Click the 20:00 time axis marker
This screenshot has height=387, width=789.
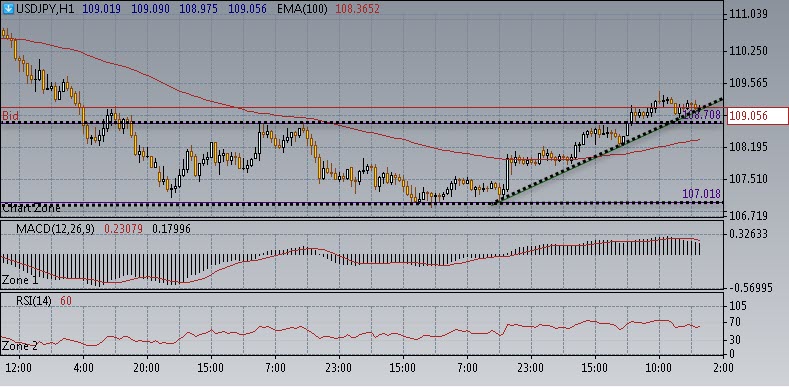(x=147, y=367)
